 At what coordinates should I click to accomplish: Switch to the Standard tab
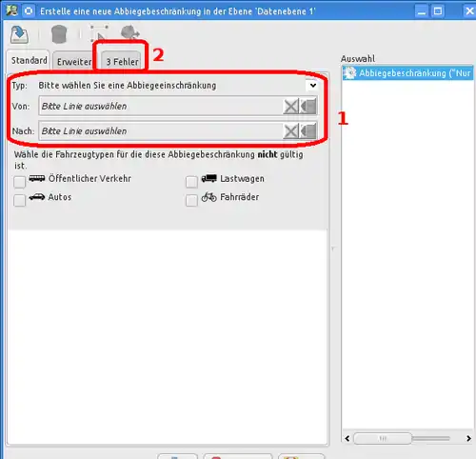pos(30,60)
